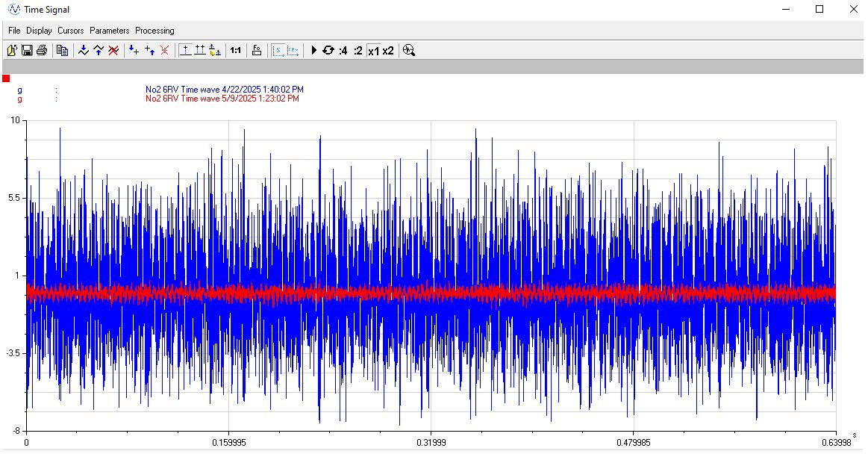Image resolution: width=868 pixels, height=454 pixels.
Task: Maximize the Time Signal window
Action: [x=819, y=9]
